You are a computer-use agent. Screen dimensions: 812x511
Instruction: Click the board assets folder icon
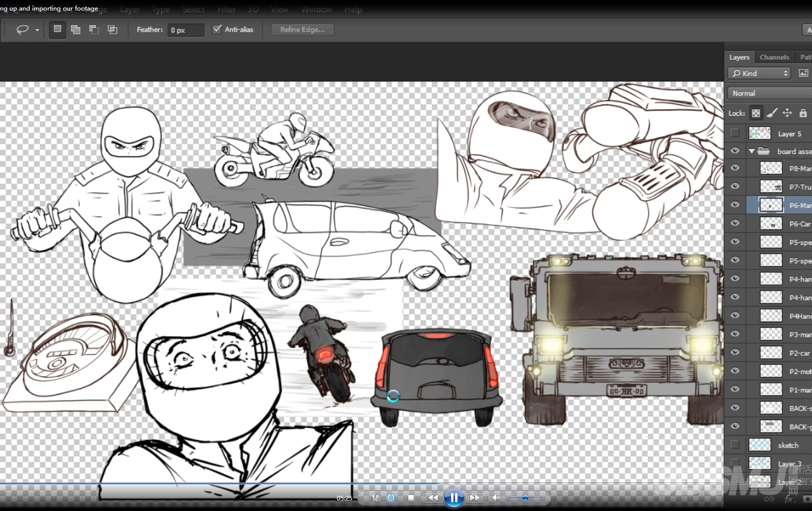pyautogui.click(x=764, y=151)
